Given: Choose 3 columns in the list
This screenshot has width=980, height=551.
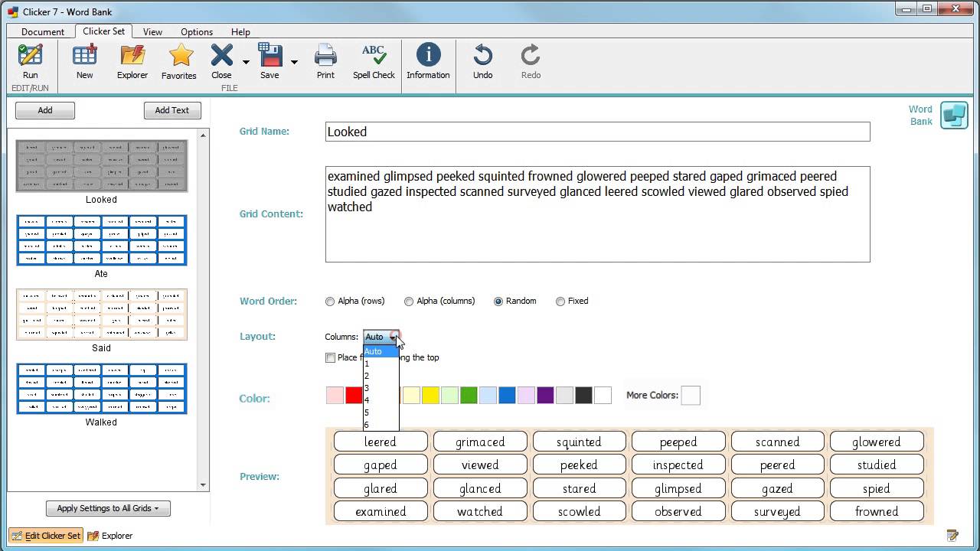Looking at the screenshot, I should click(x=381, y=388).
